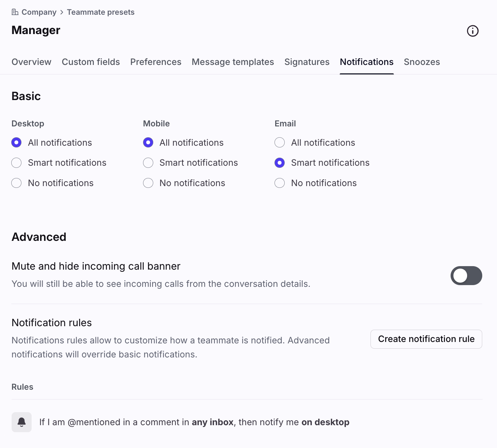The height and width of the screenshot is (448, 497).
Task: Toggle Mute and hide incoming call banner
Action: [466, 276]
